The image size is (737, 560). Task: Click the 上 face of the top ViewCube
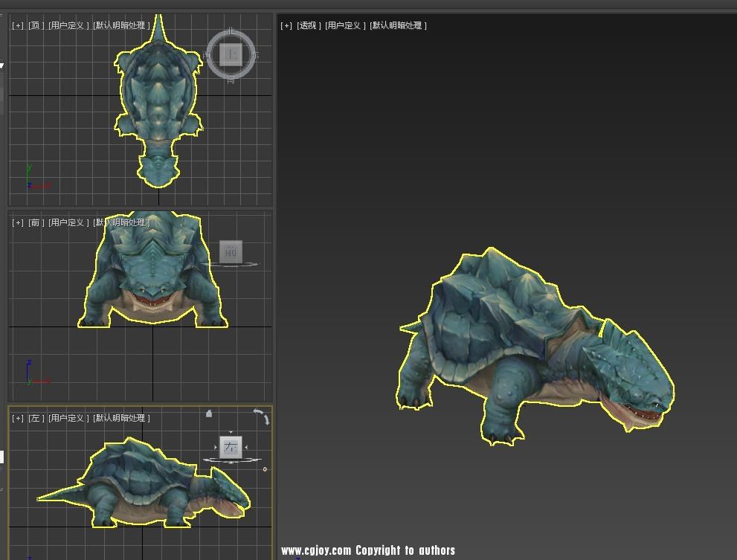coord(231,55)
